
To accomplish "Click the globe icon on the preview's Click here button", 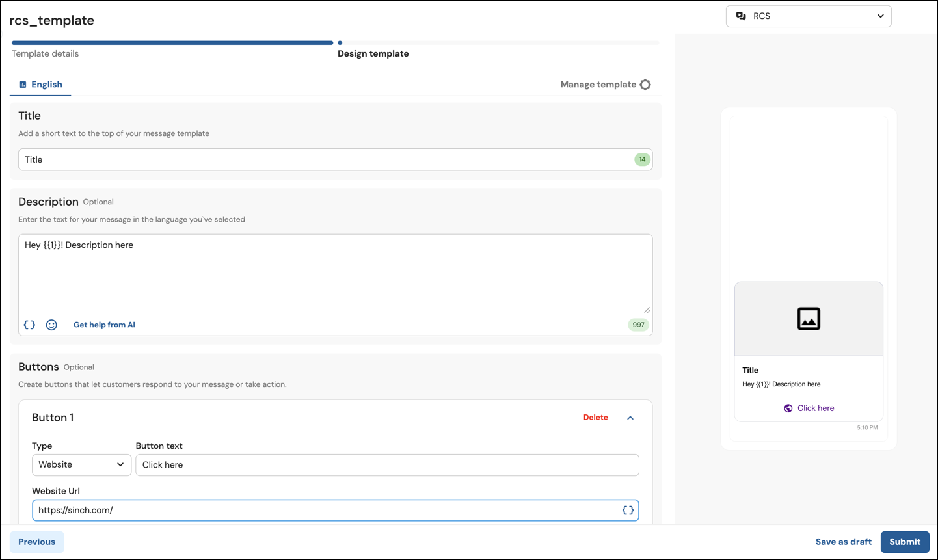I will tap(788, 408).
